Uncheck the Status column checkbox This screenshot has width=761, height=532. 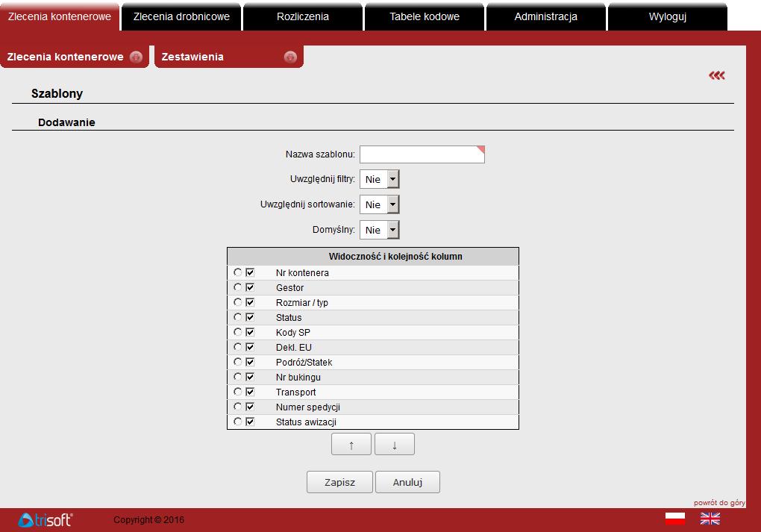coord(250,317)
